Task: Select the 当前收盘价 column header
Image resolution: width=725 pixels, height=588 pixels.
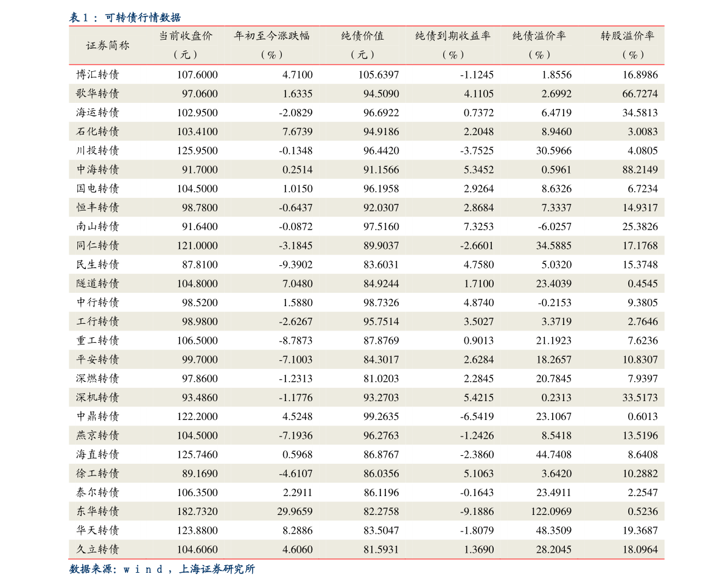Action: coord(186,36)
